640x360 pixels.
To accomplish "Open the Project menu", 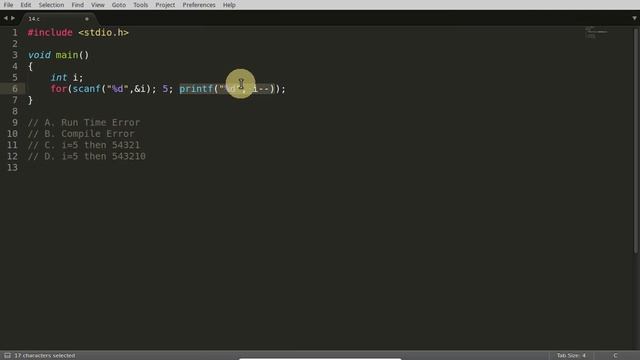I will 165,5.
